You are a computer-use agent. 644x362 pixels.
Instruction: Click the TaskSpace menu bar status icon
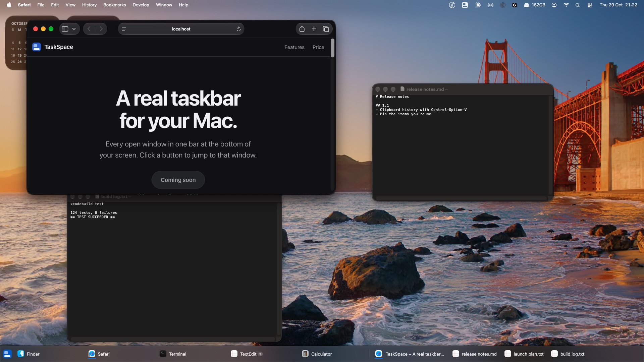point(465,5)
